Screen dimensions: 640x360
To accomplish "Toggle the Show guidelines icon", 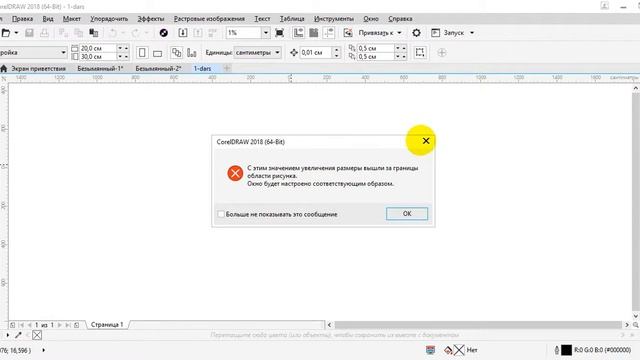I will click(329, 33).
